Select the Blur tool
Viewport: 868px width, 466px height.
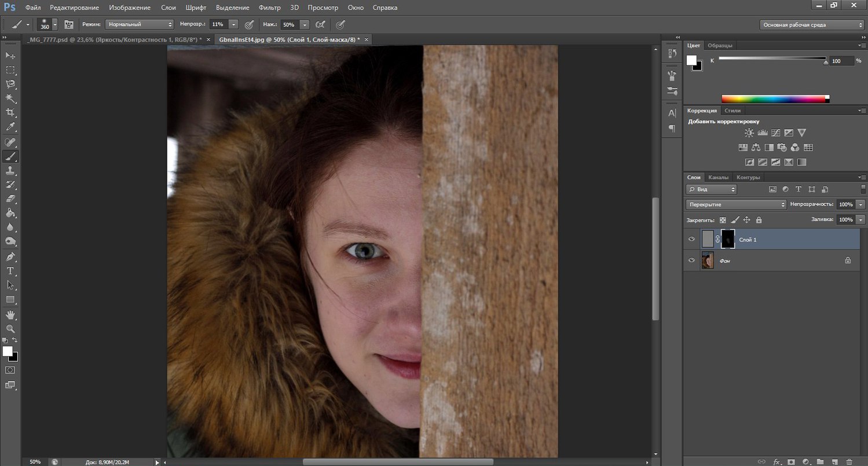click(x=10, y=228)
